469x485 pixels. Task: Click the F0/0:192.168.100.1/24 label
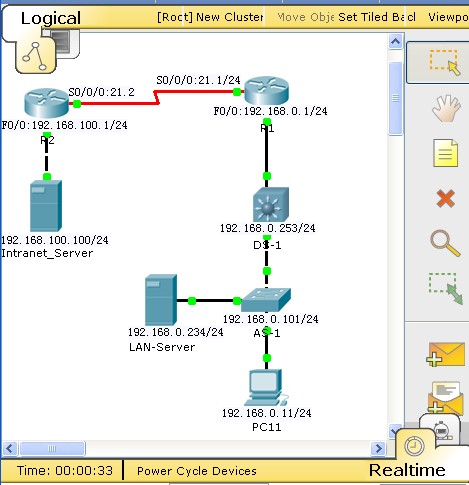click(x=64, y=125)
